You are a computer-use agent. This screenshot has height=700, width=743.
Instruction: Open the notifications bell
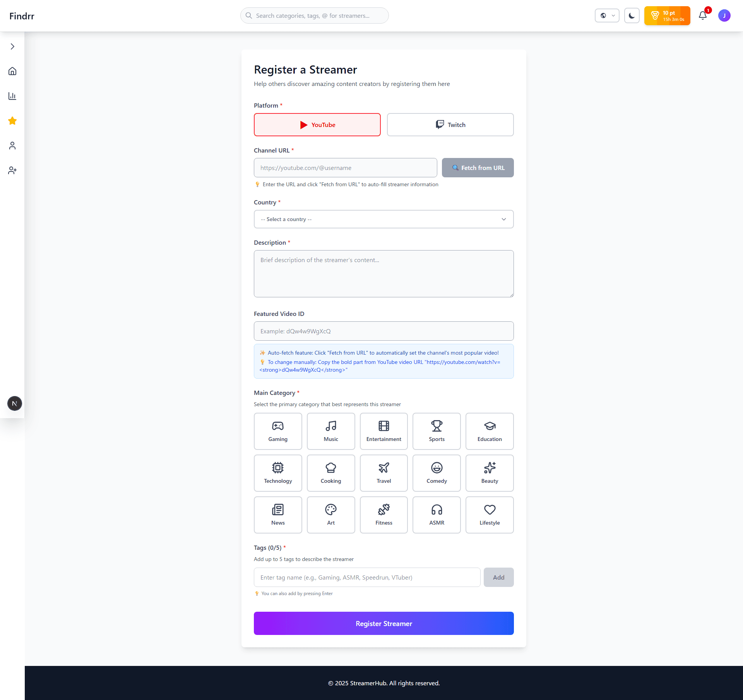pyautogui.click(x=703, y=15)
